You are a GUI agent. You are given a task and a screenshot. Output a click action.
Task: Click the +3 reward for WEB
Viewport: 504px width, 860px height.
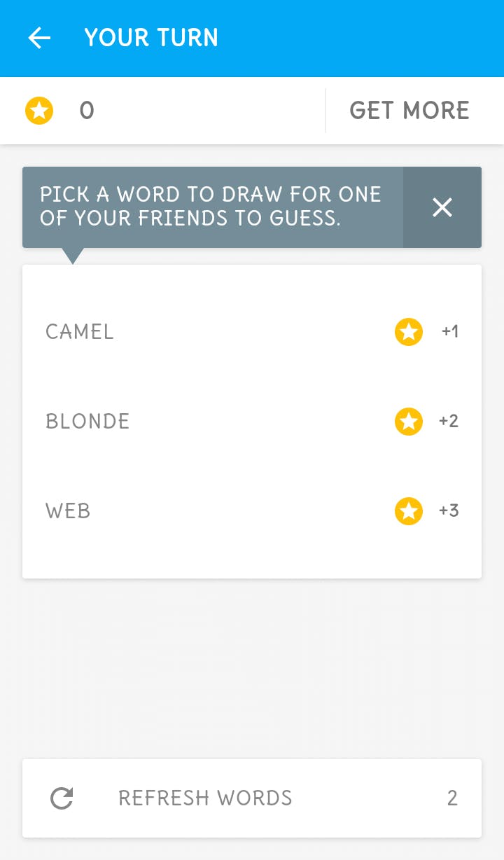click(449, 511)
